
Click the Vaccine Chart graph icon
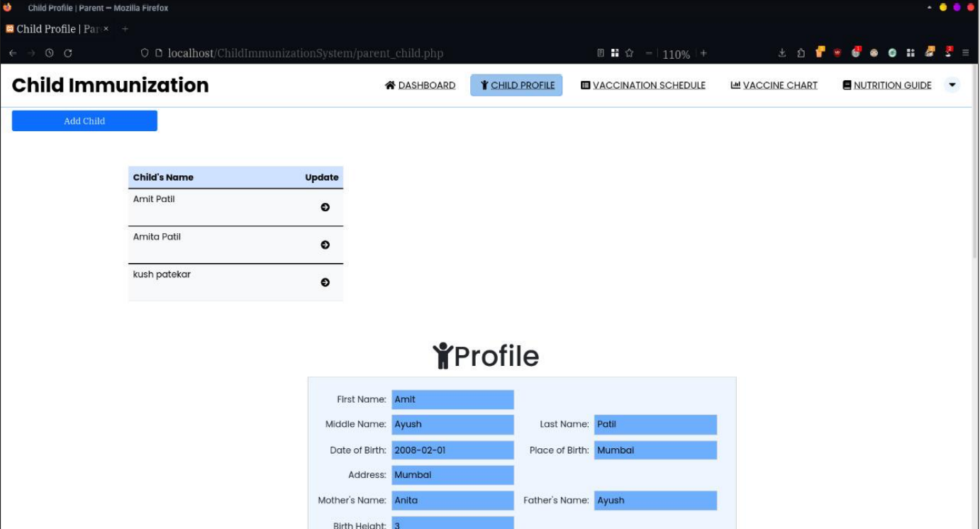(735, 85)
